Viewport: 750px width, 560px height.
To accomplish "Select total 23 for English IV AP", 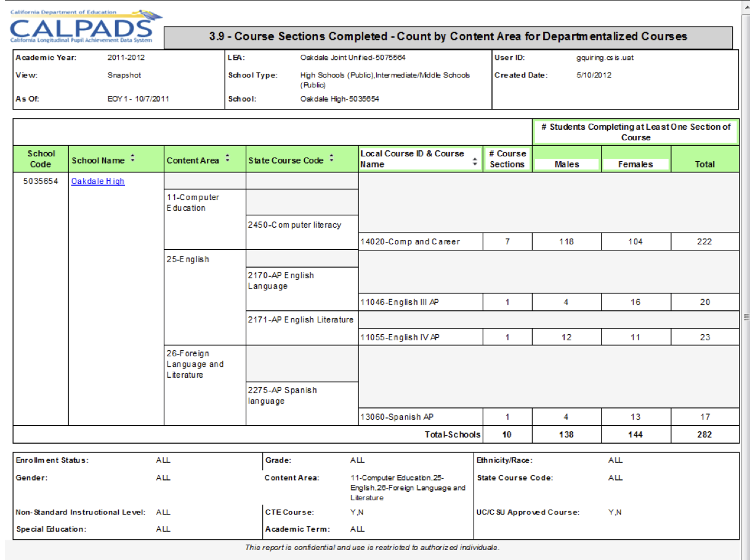I will 705,337.
